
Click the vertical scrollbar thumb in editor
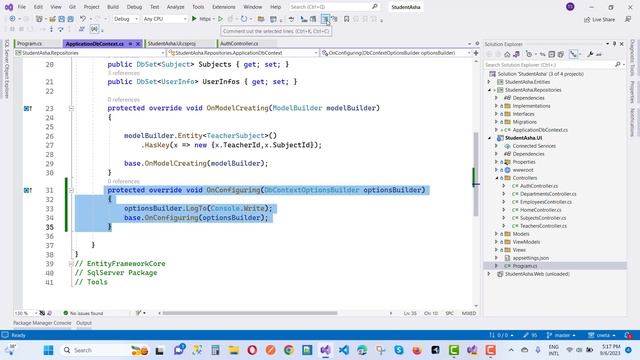pyautogui.click(x=476, y=174)
